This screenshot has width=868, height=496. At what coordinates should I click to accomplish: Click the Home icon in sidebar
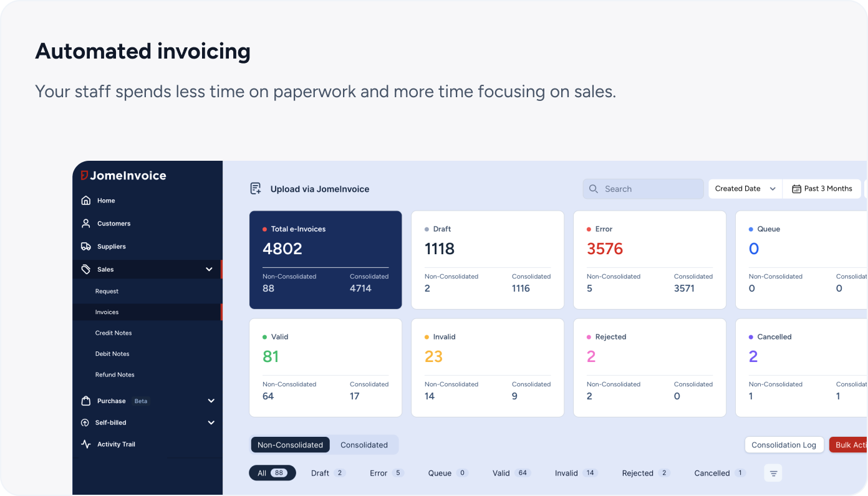tap(86, 201)
